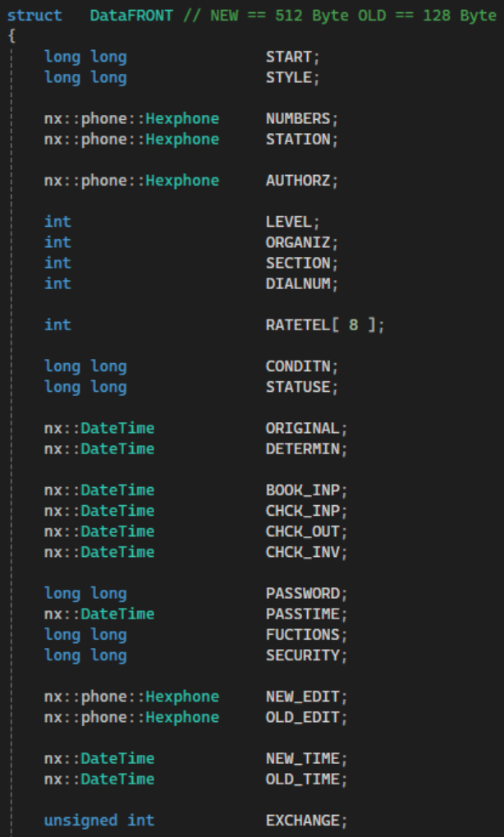Place cursor on STATION field

297,140
